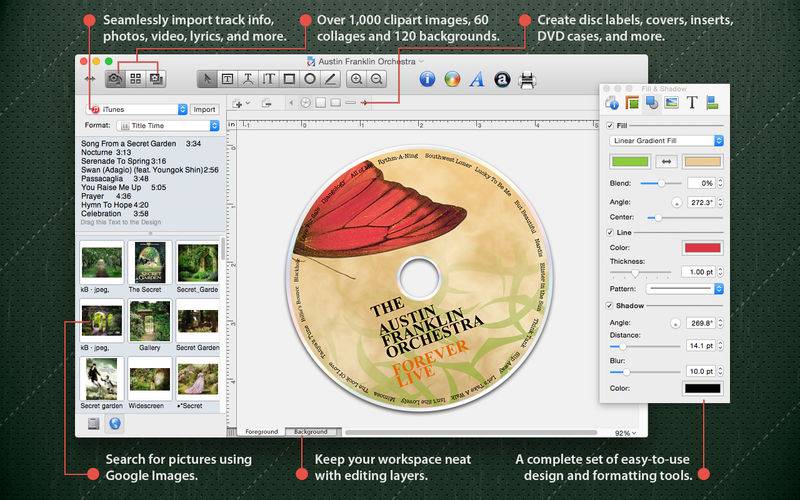
Task: Show the clipart grid panel
Action: 136,79
